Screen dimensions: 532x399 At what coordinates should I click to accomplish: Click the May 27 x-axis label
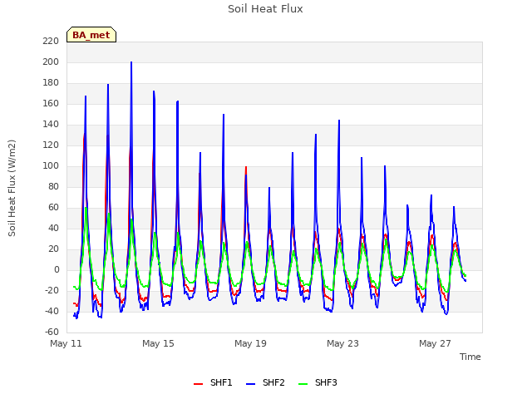435,343
